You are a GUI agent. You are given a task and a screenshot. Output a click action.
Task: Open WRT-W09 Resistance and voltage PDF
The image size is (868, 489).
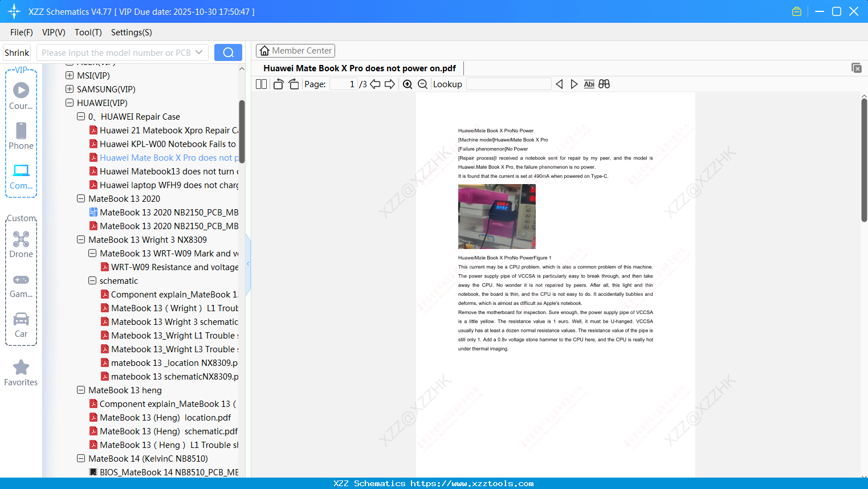coord(169,267)
